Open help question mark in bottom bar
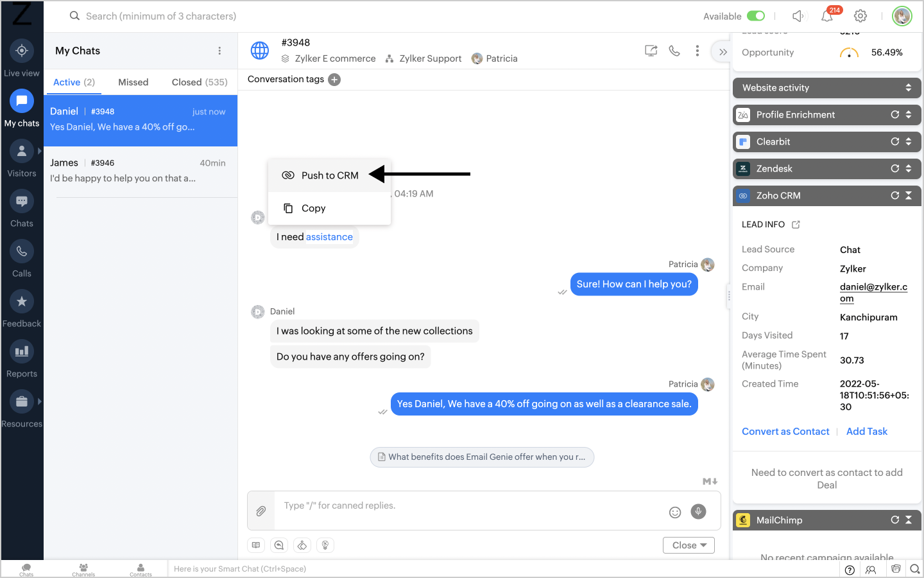 [x=850, y=570]
